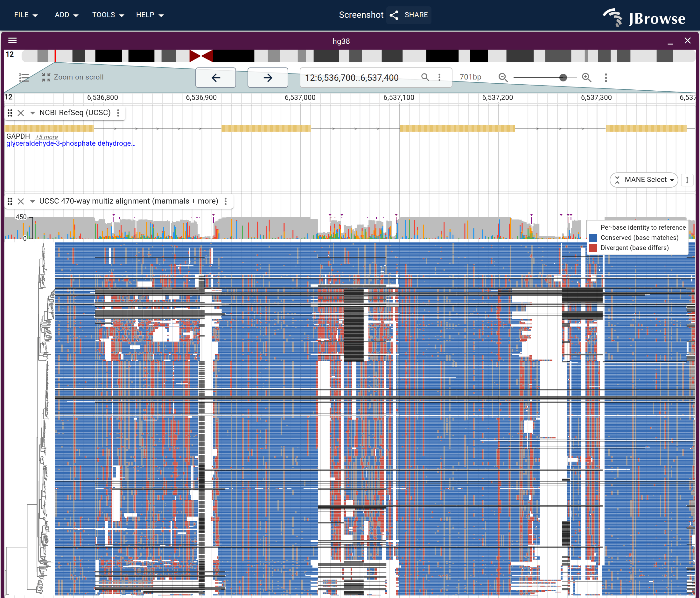This screenshot has width=700, height=598.
Task: Click the SHARE button
Action: point(409,15)
